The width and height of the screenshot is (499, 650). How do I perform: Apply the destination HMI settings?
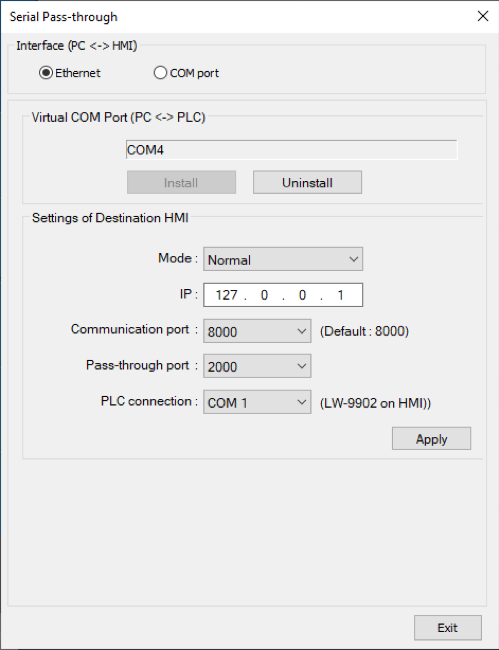point(431,439)
